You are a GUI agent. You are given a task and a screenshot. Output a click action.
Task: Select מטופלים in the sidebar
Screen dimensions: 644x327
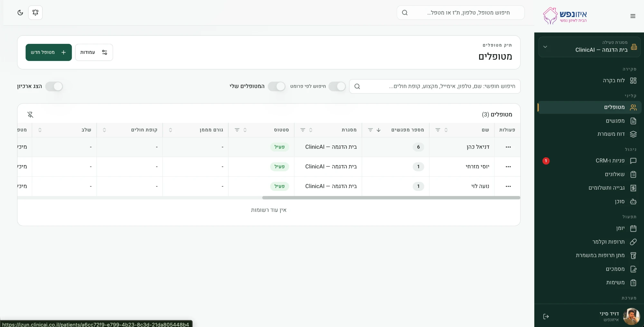pyautogui.click(x=589, y=107)
